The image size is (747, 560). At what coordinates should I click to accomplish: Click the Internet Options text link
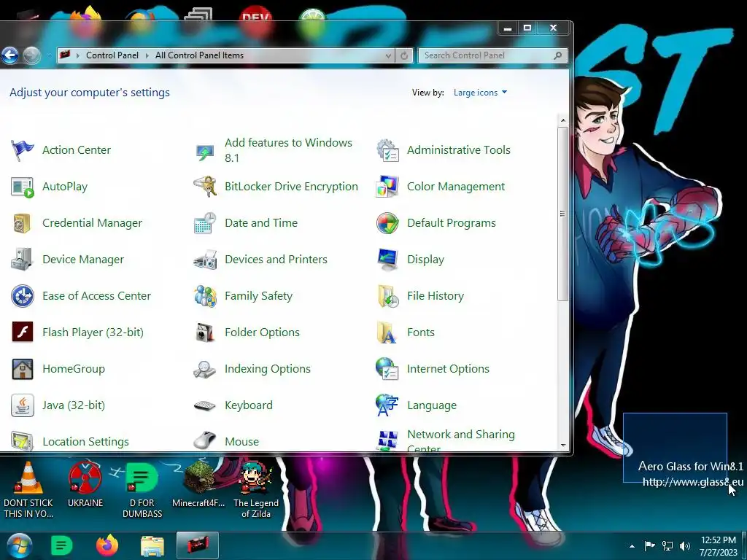448,369
